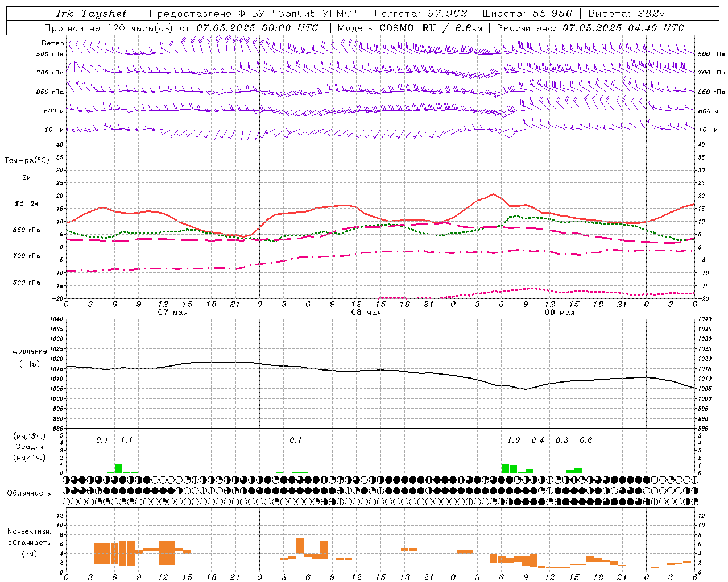The image size is (728, 582).
Task: Click the 850 гПа temperature legend line
Action: coord(25,236)
